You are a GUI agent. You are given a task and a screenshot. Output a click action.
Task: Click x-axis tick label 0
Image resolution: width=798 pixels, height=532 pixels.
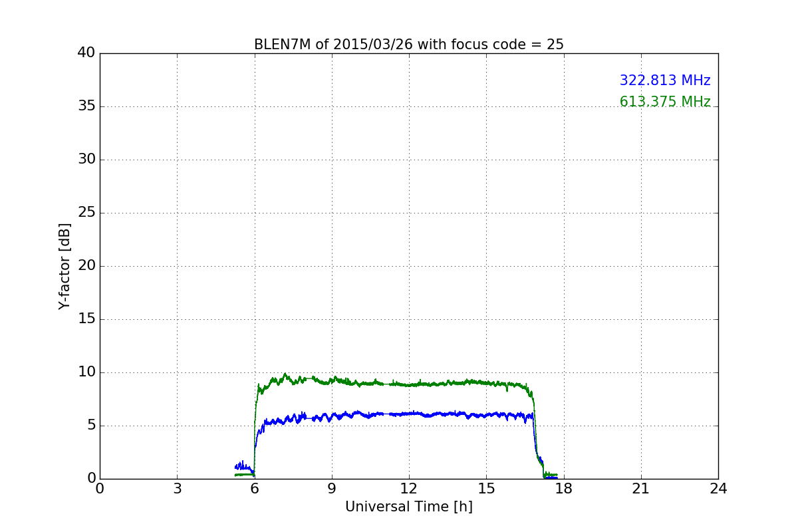100,489
